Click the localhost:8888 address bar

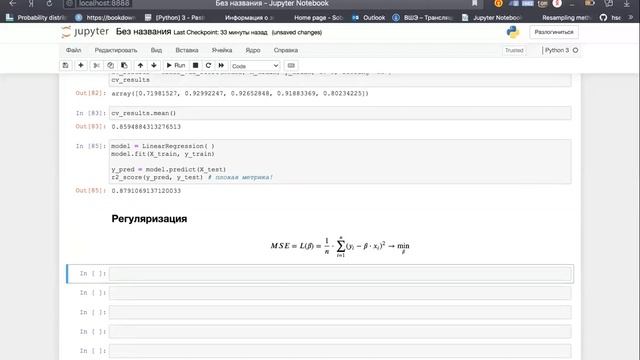click(x=104, y=3)
